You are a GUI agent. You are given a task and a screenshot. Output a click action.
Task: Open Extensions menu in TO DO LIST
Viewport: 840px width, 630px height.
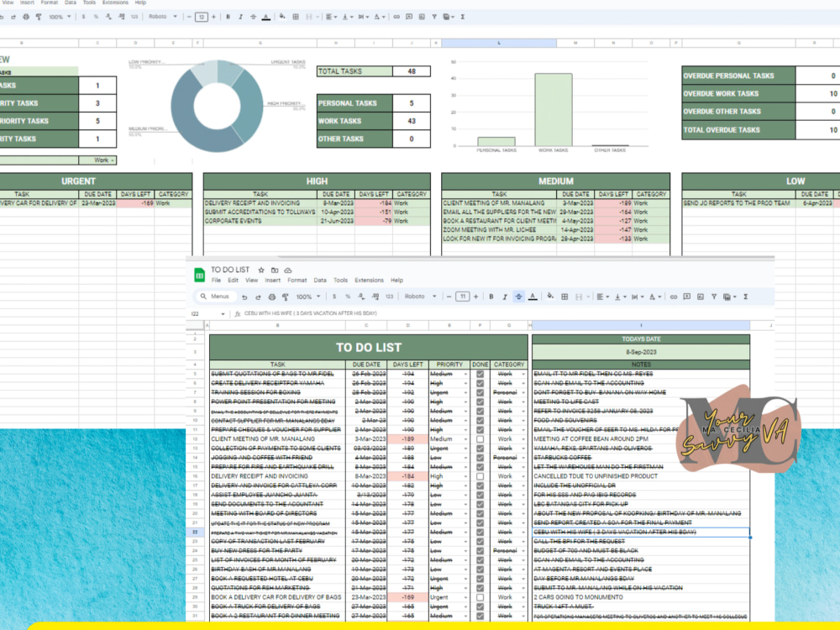[369, 281]
